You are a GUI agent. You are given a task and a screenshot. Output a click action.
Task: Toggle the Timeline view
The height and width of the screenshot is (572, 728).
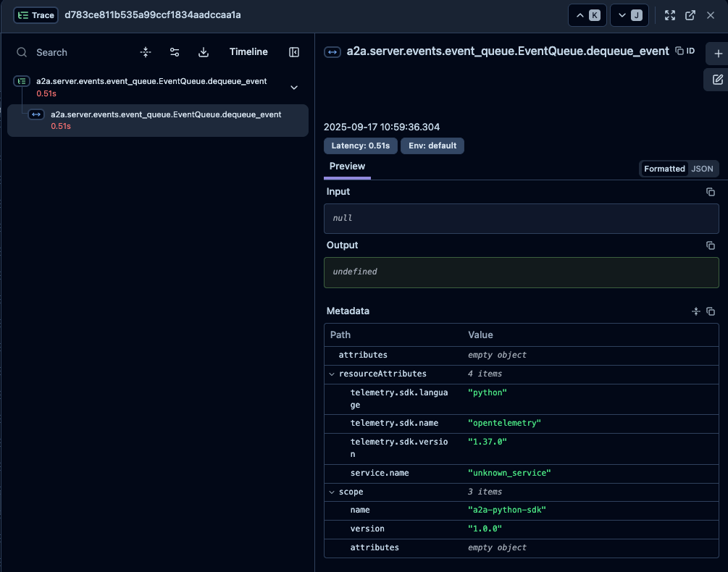tap(248, 52)
